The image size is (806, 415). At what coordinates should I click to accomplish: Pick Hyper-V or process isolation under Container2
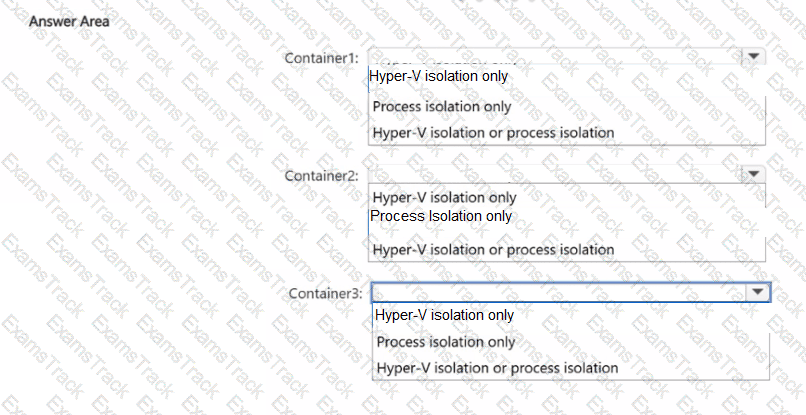(493, 249)
